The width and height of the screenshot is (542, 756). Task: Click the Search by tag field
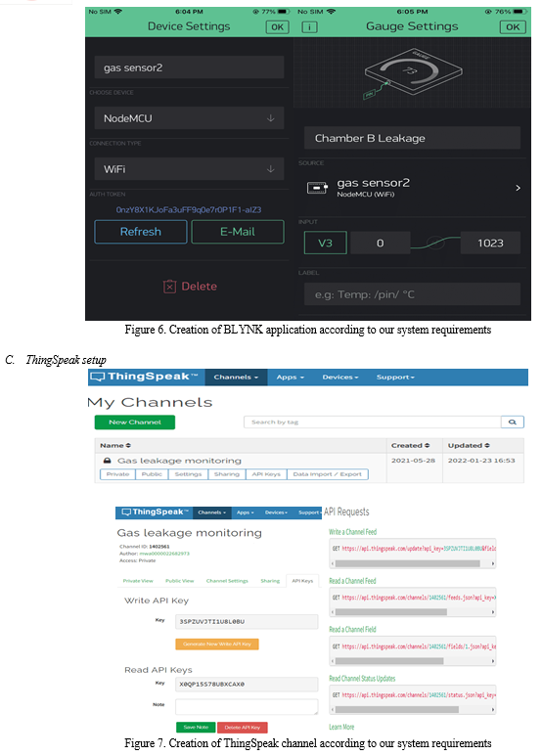click(373, 422)
